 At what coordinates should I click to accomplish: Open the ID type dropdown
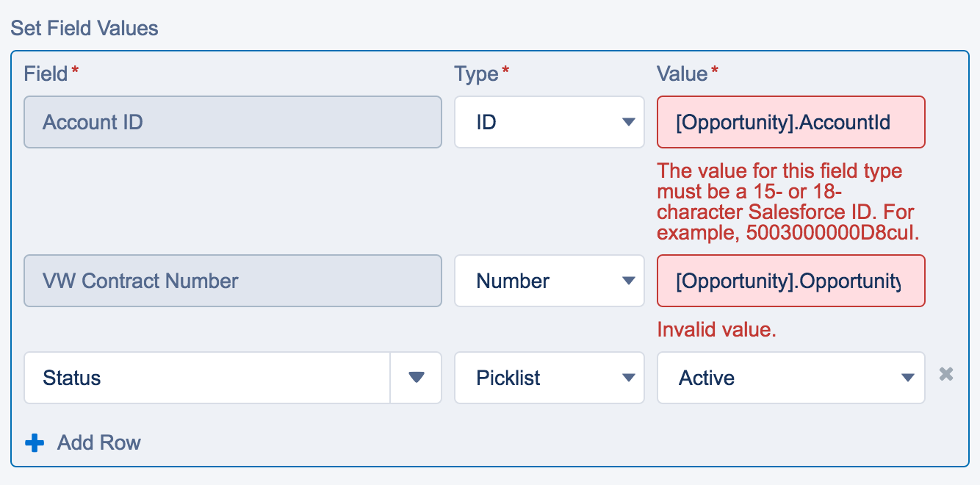pyautogui.click(x=549, y=122)
